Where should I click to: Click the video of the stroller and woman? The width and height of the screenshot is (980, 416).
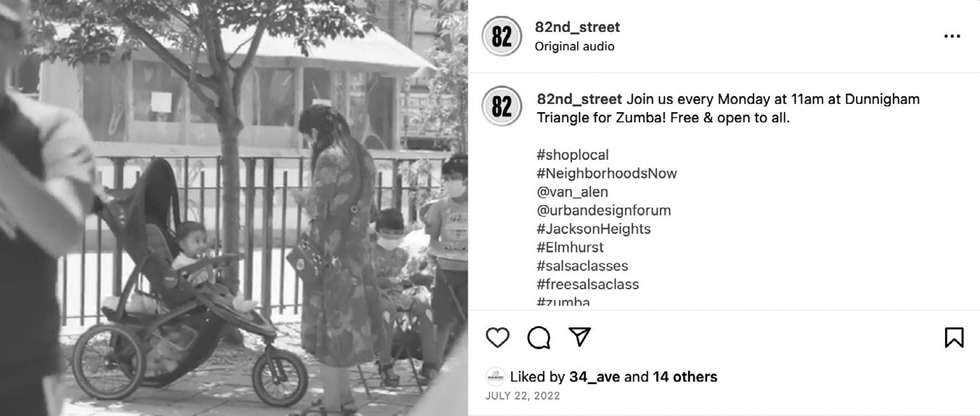(234, 208)
